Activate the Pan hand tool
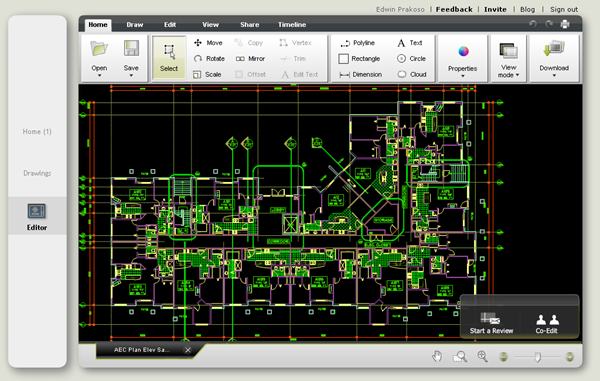600x381 pixels. coord(437,357)
